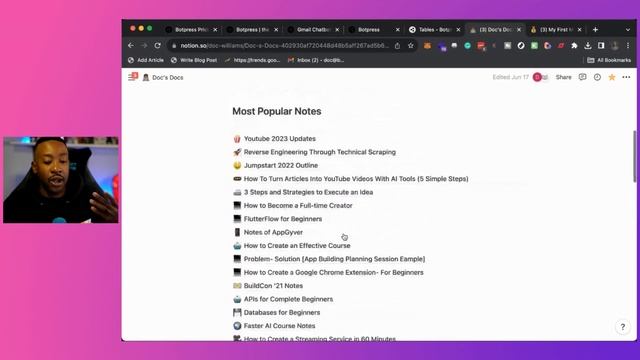Viewport: 640px width, 360px height.
Task: Open Chrome three-dot menu
Action: coord(628,46)
